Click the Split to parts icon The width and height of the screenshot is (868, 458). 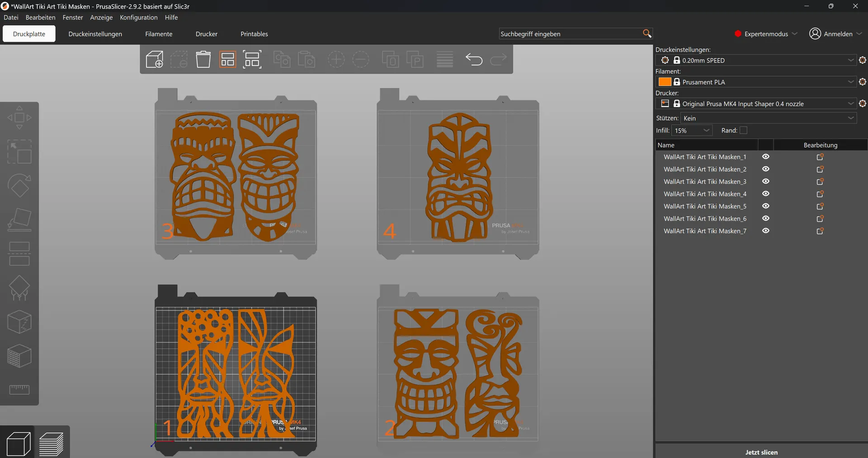[x=415, y=59]
